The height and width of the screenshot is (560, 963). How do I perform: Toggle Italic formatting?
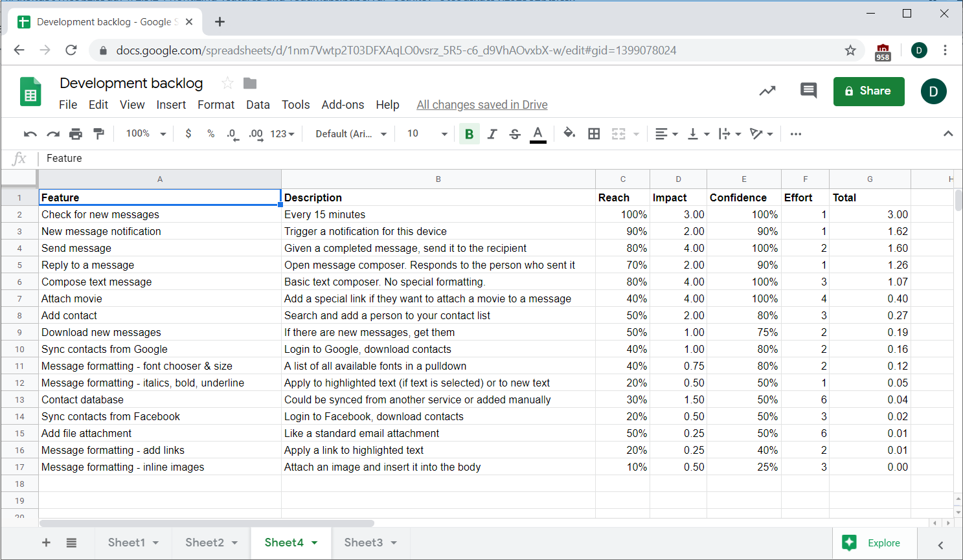point(492,134)
